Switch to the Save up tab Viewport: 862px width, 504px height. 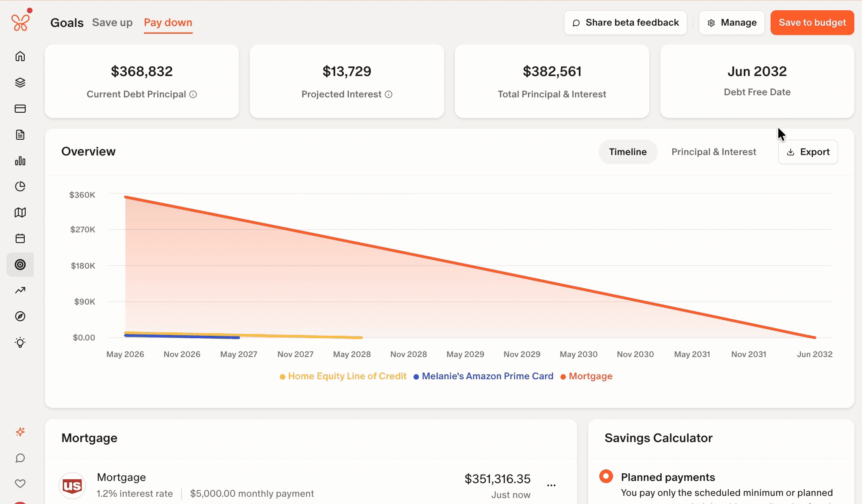(112, 23)
